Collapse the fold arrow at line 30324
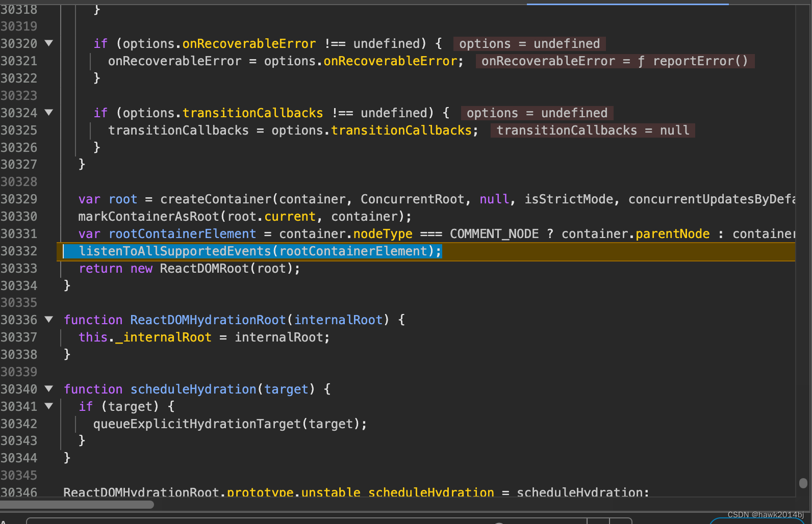This screenshot has width=812, height=524. pos(49,113)
